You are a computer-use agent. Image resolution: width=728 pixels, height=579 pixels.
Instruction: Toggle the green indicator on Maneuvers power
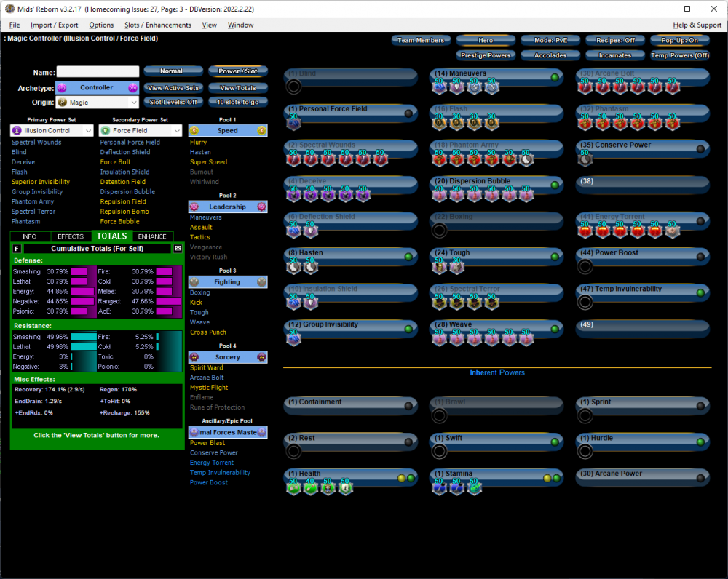(555, 77)
